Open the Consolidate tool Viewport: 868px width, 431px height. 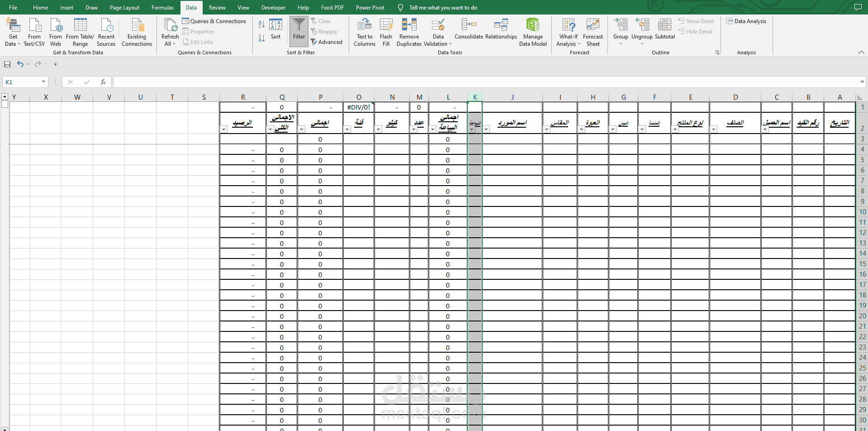(x=469, y=29)
